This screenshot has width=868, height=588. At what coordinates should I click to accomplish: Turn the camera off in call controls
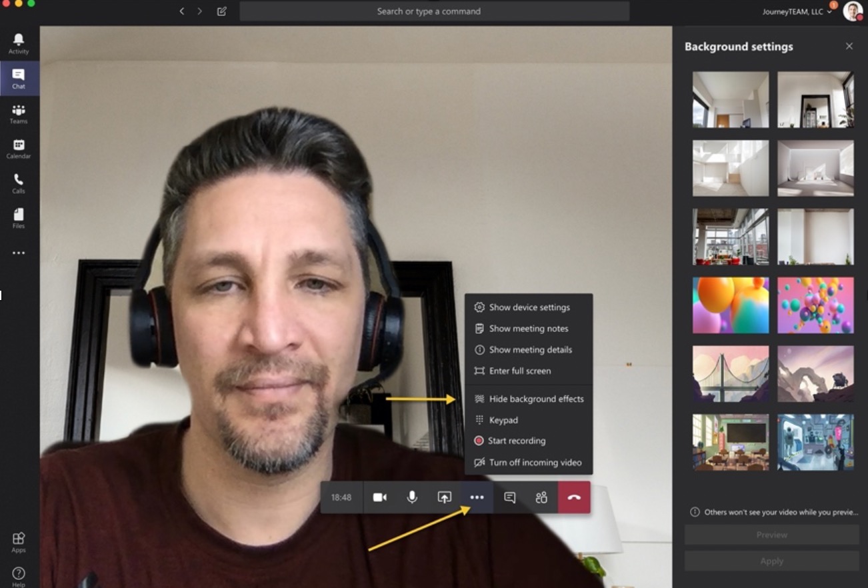(x=380, y=497)
